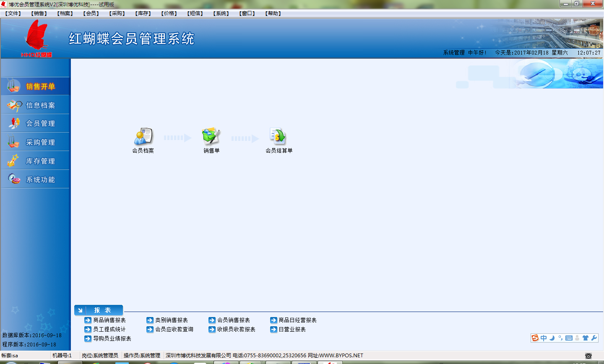The image size is (604, 364).
Task: Open the 信息档案 sidebar module
Action: click(x=35, y=105)
